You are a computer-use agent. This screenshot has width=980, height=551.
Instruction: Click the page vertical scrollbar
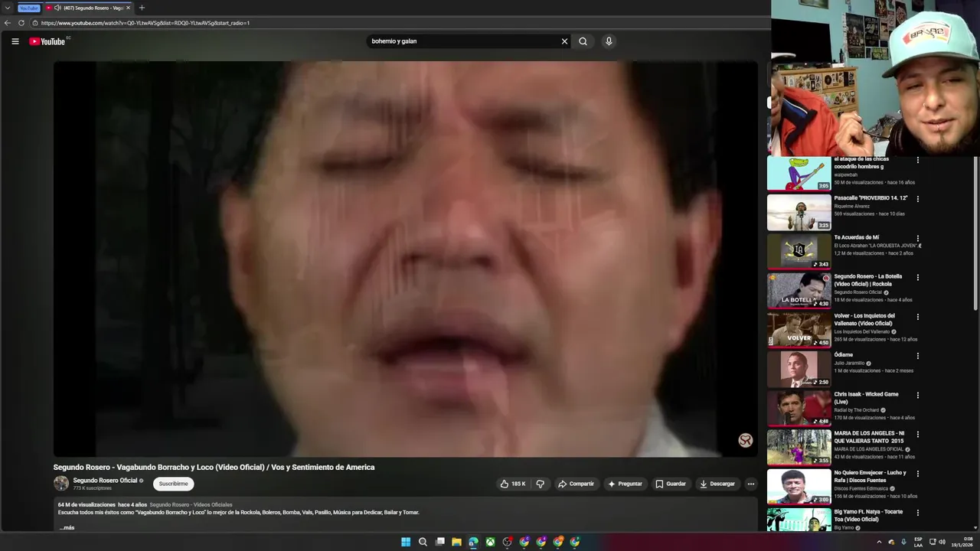pyautogui.click(x=975, y=233)
